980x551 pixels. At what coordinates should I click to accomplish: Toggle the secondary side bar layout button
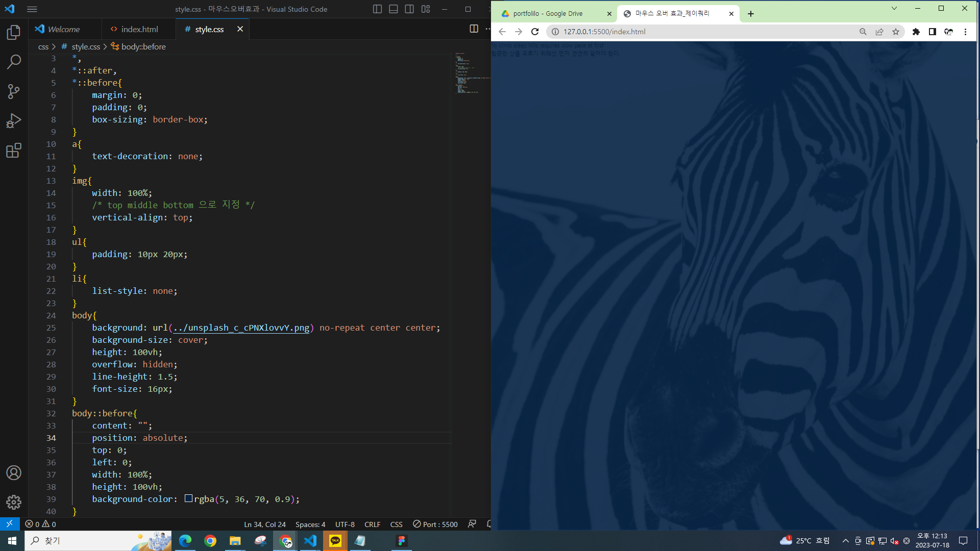(x=409, y=9)
